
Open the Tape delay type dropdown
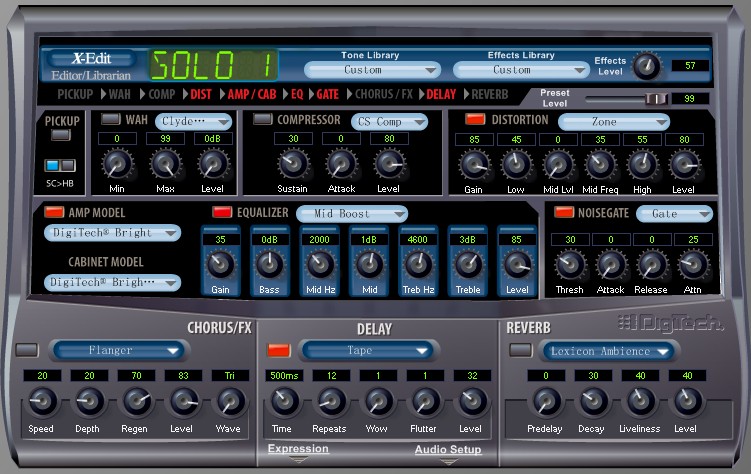pos(367,350)
